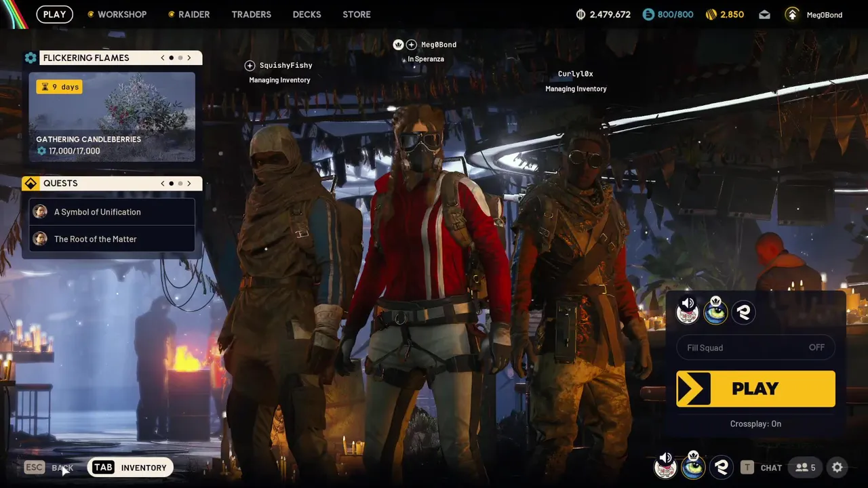Click the SquishyFishy player name

pos(286,66)
